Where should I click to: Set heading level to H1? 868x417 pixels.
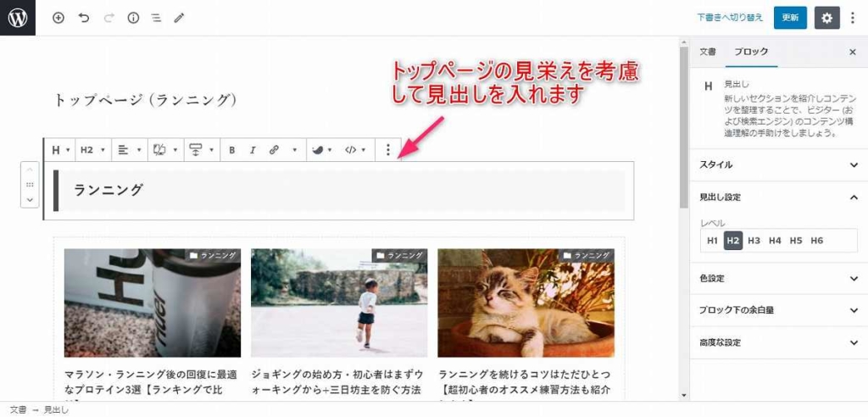713,241
